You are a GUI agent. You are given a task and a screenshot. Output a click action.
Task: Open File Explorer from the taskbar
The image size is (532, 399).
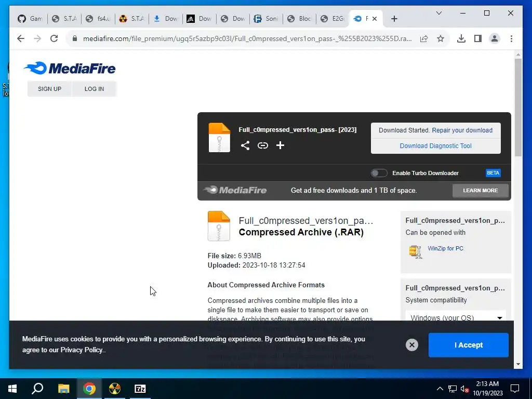pyautogui.click(x=63, y=389)
